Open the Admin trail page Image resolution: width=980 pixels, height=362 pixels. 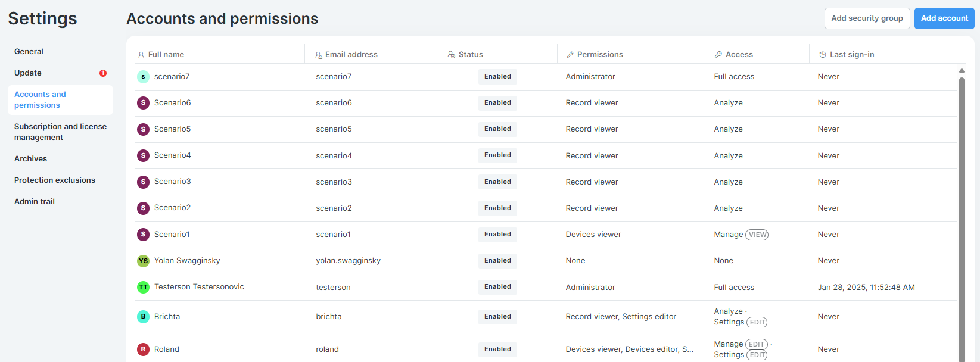tap(35, 202)
